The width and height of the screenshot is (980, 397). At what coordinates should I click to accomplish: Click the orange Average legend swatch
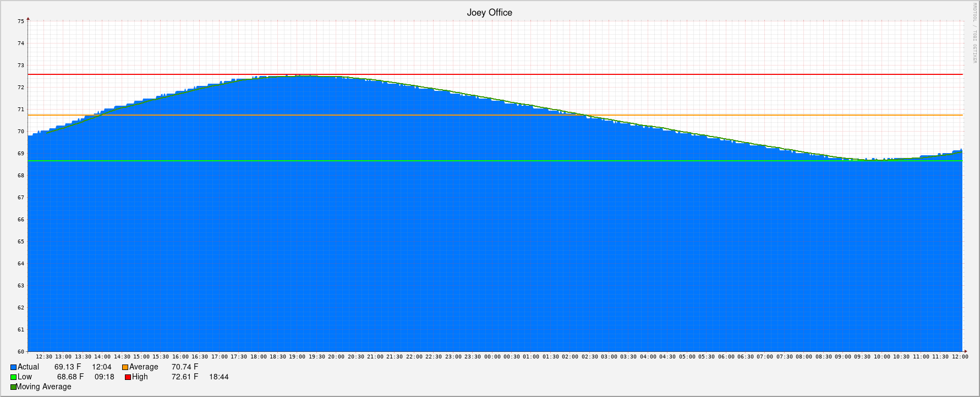(125, 367)
